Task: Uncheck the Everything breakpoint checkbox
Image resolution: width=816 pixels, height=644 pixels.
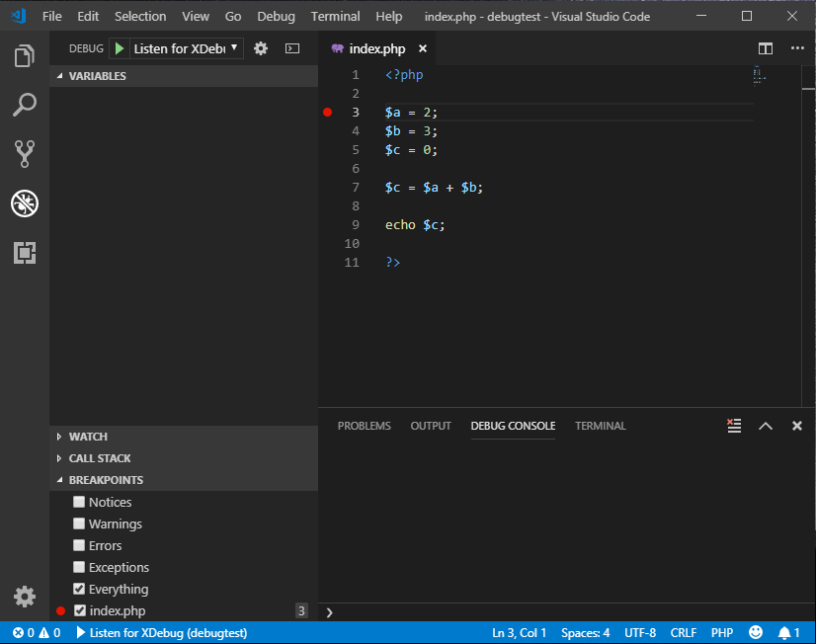Action: click(x=79, y=589)
